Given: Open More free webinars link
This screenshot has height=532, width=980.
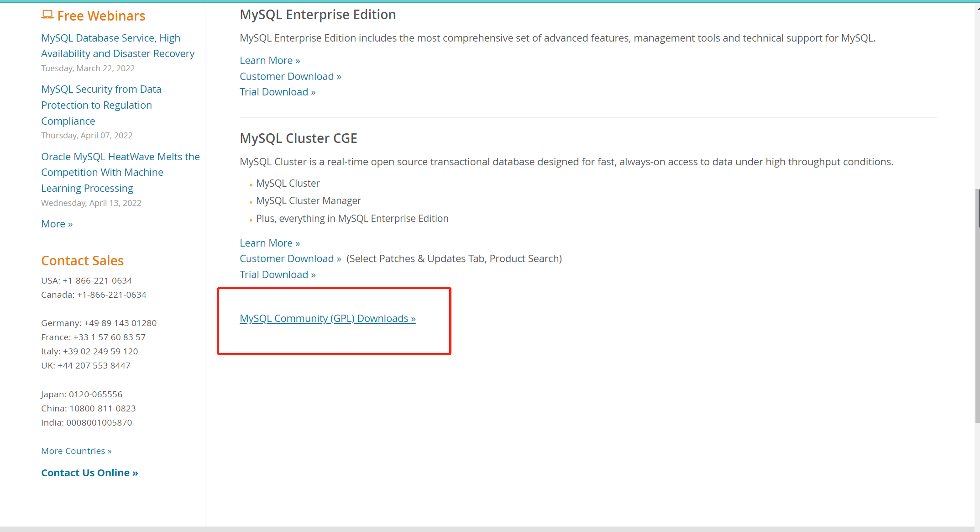Looking at the screenshot, I should 57,223.
